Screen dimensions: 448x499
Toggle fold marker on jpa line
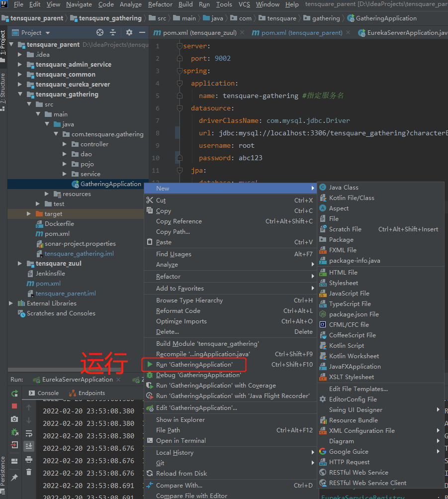click(x=179, y=170)
